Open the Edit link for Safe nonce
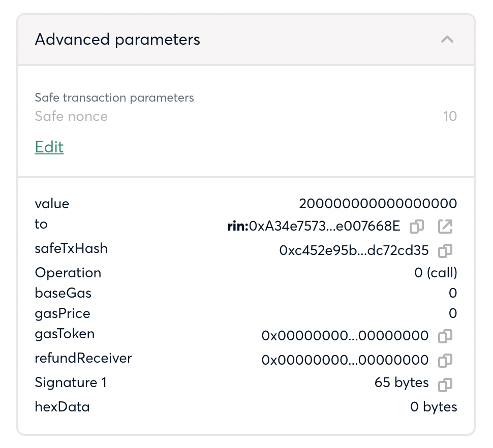493x448 pixels. [x=49, y=147]
